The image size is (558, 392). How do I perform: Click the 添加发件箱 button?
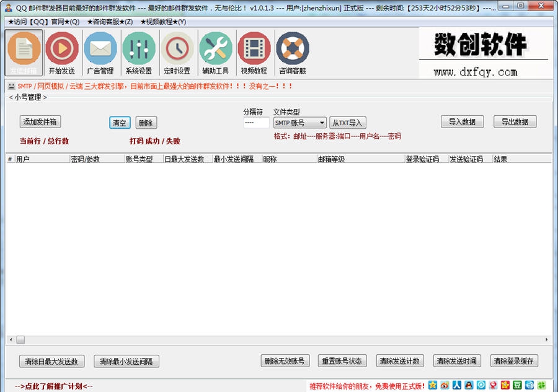click(x=40, y=122)
